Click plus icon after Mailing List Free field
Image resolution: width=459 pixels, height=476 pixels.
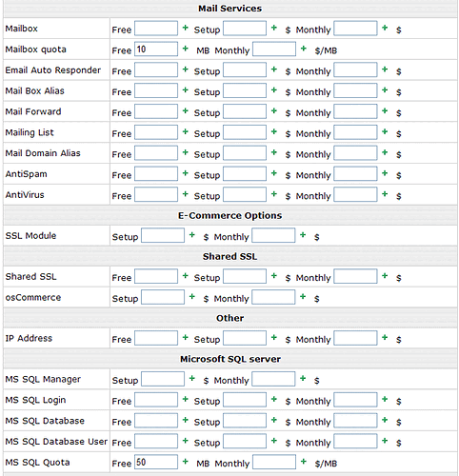(186, 131)
